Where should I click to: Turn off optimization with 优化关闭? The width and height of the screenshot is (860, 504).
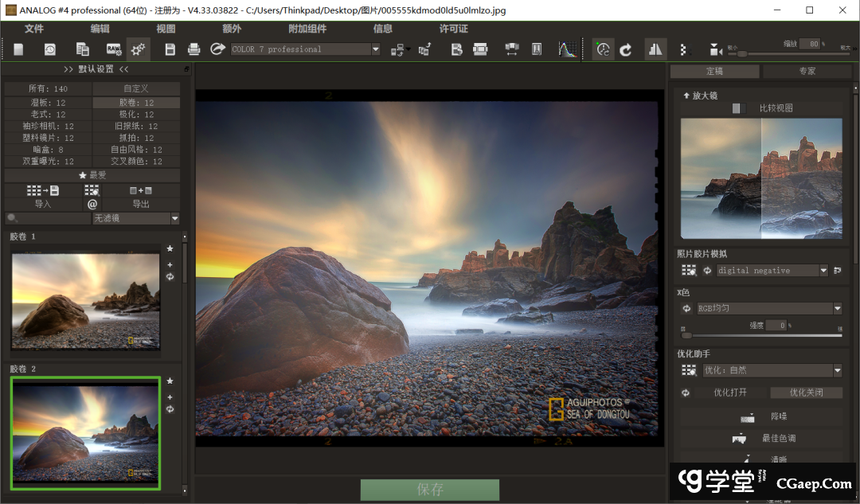806,393
